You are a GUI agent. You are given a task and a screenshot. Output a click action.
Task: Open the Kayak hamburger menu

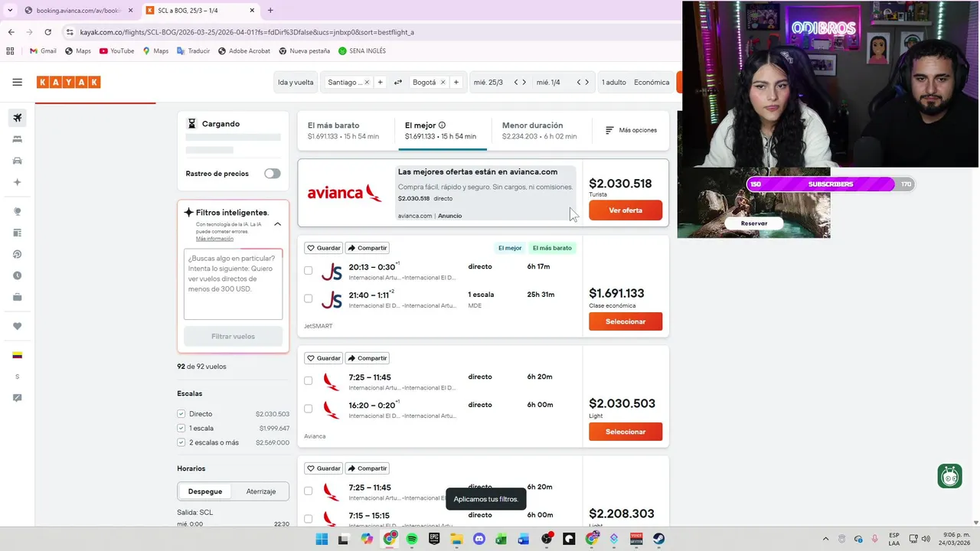[17, 82]
